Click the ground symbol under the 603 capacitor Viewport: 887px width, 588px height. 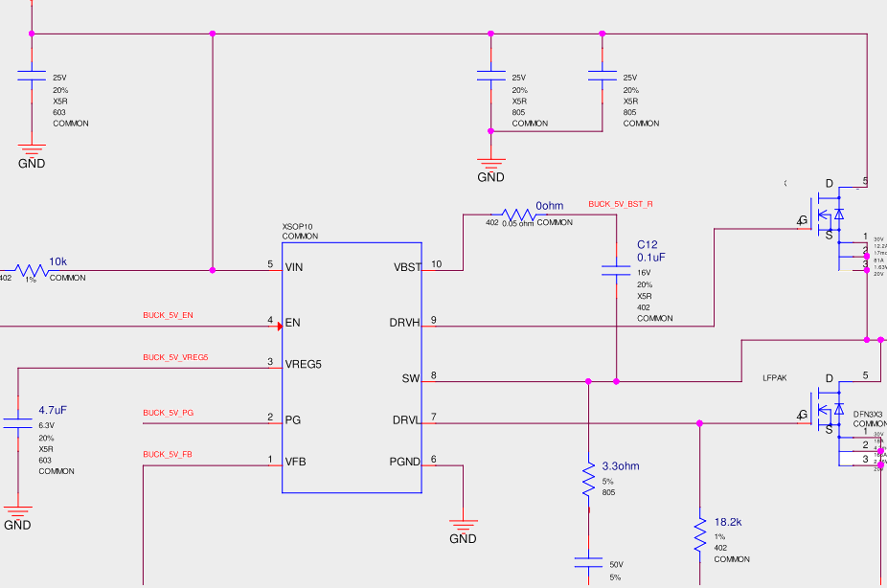32,149
